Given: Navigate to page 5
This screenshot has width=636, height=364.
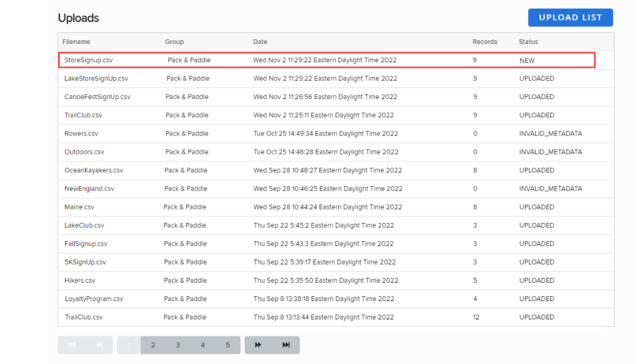Looking at the screenshot, I should click(x=227, y=345).
